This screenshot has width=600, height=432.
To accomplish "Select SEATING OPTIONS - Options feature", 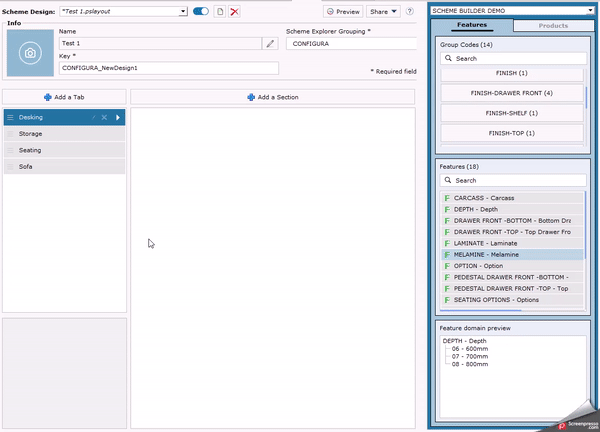I will pyautogui.click(x=512, y=300).
